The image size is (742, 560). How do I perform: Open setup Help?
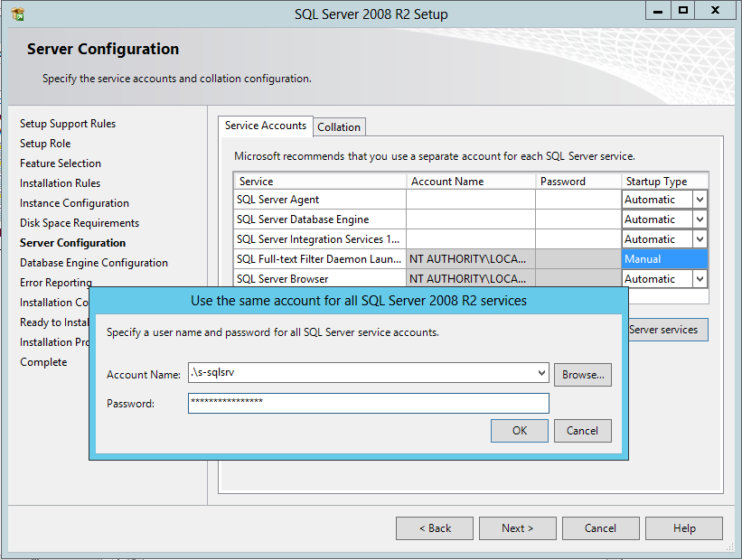click(684, 528)
